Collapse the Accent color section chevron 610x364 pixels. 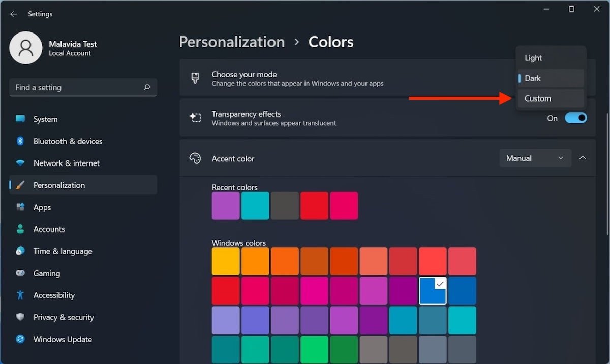583,158
